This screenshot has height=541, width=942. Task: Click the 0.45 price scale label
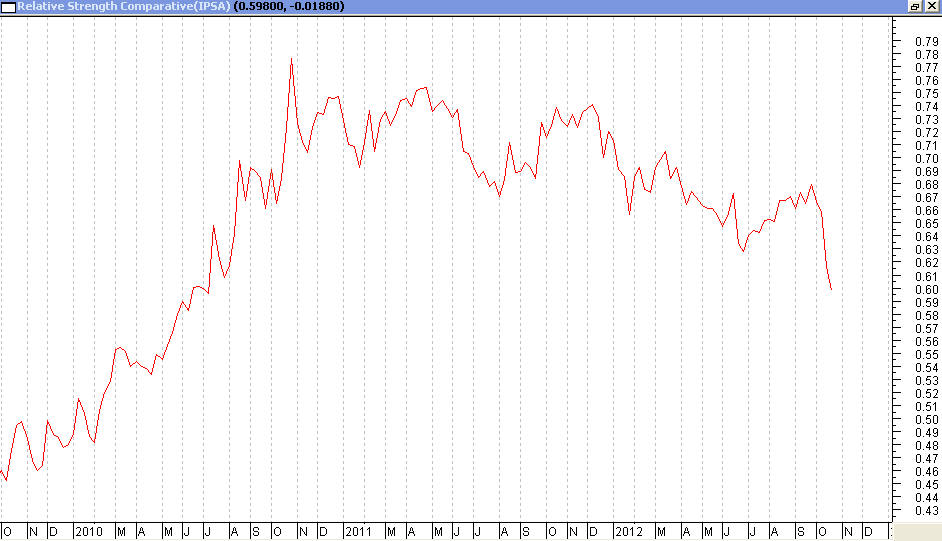[926, 485]
